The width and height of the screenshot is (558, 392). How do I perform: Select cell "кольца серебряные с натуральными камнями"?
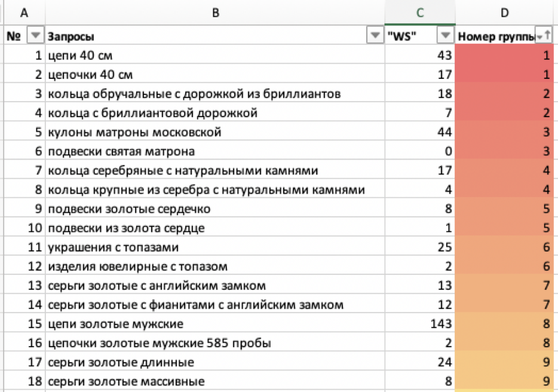[215, 170]
